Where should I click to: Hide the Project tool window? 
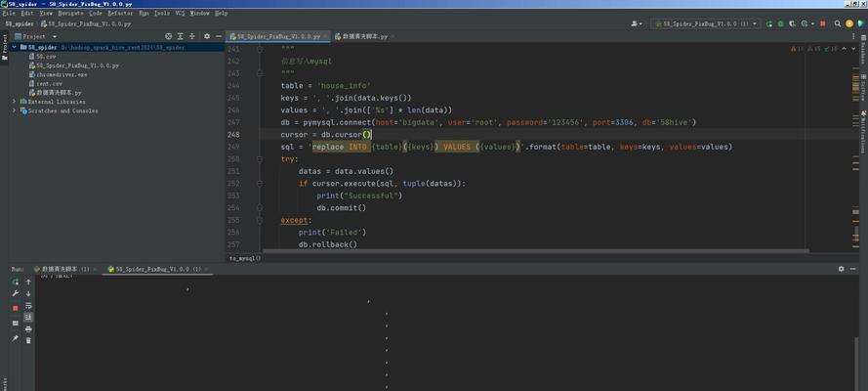pyautogui.click(x=219, y=36)
